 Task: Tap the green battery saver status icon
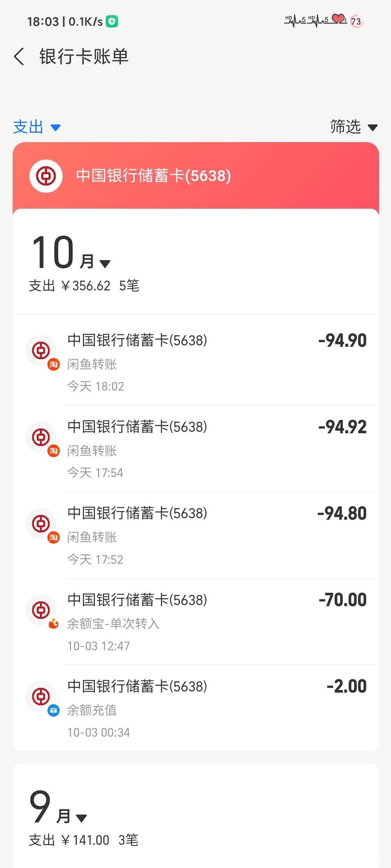coord(112,22)
